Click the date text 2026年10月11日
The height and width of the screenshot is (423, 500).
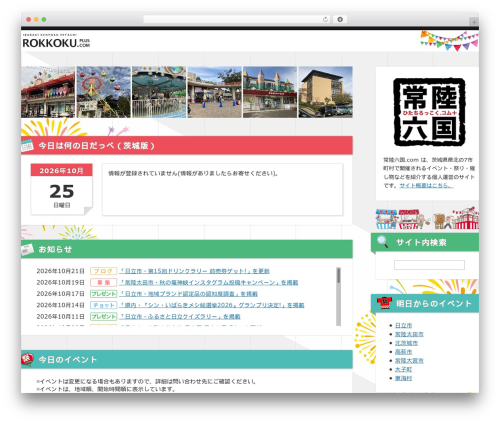click(x=60, y=316)
